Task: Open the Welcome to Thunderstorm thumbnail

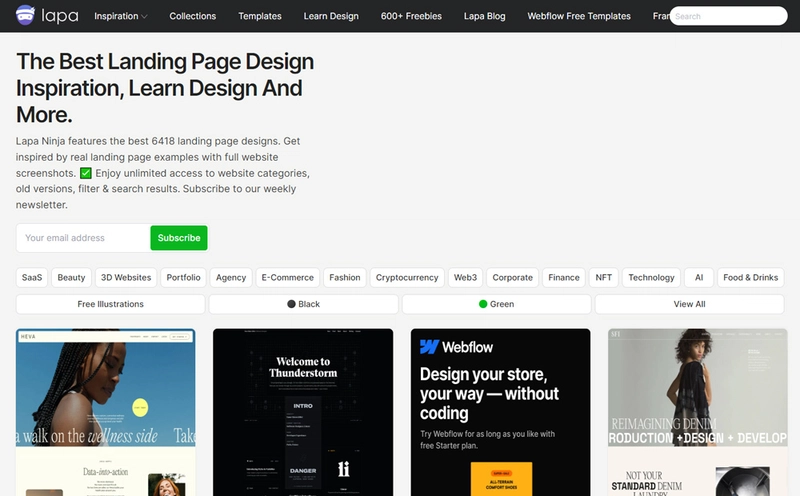Action: (x=303, y=412)
